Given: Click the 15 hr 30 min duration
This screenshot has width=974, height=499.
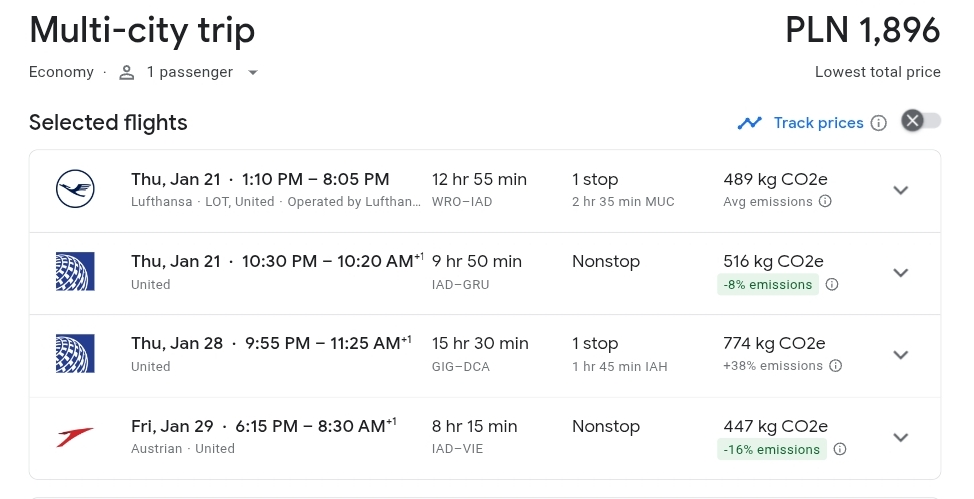Looking at the screenshot, I should pyautogui.click(x=480, y=344).
